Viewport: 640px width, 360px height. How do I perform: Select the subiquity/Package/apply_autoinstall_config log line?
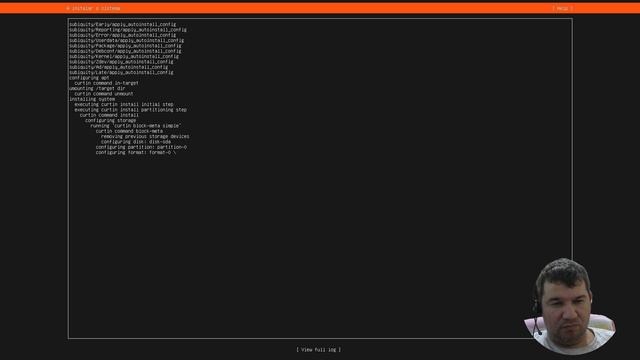point(125,46)
